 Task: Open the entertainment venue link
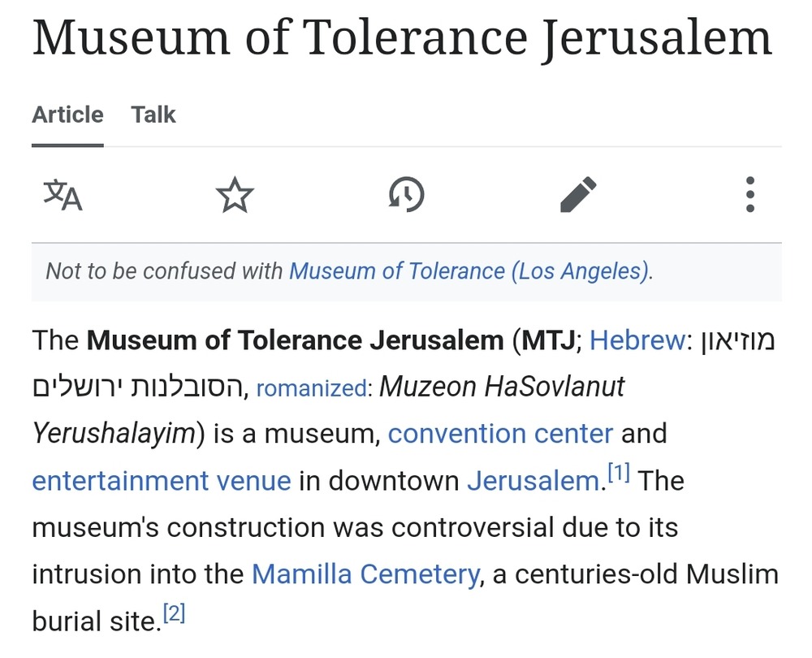pos(161,480)
